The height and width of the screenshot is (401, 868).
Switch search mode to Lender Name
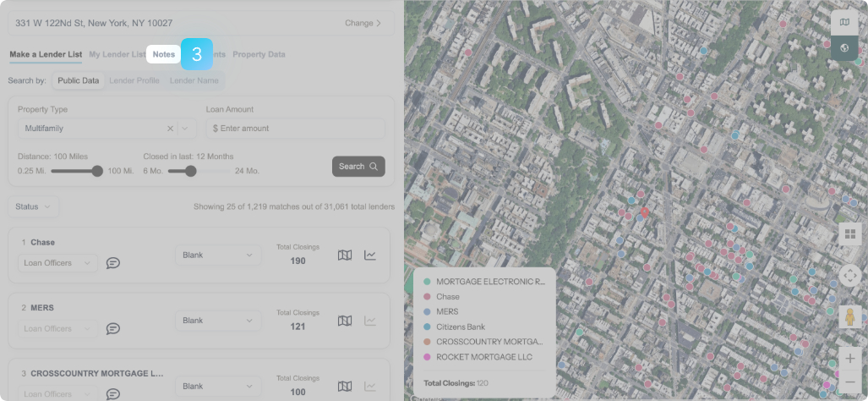pos(194,81)
